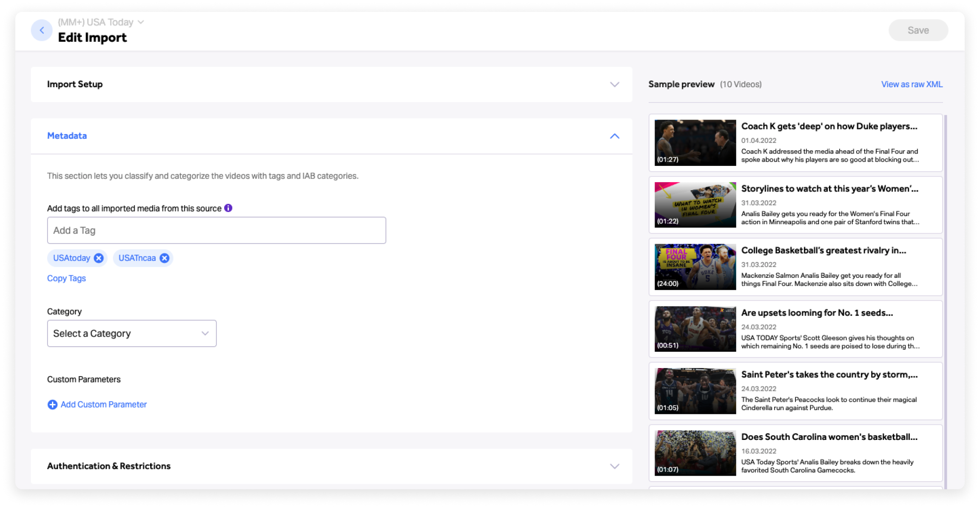980x508 pixels.
Task: Open the (MM+) USA Today account dropdown
Action: [x=101, y=22]
